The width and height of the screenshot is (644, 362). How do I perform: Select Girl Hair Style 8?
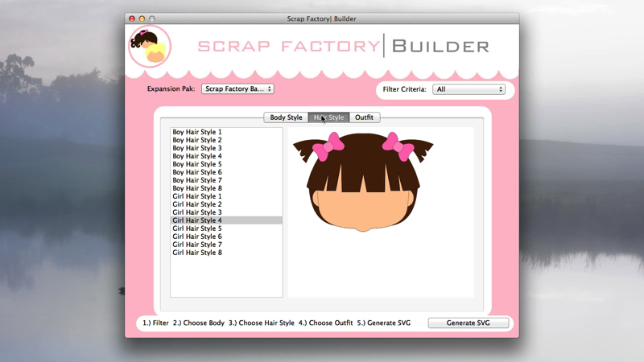pos(226,253)
